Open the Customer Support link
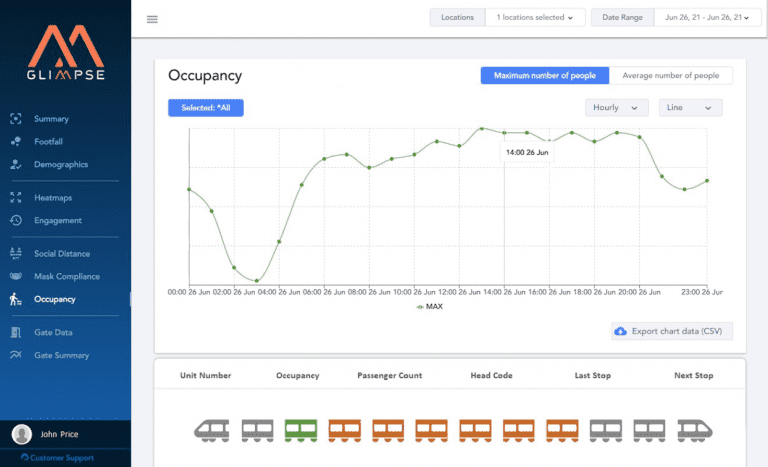The height and width of the screenshot is (467, 768). 61,458
